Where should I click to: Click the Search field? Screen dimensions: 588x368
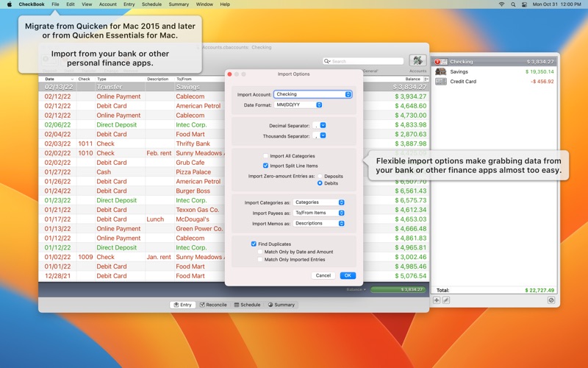pyautogui.click(x=364, y=61)
